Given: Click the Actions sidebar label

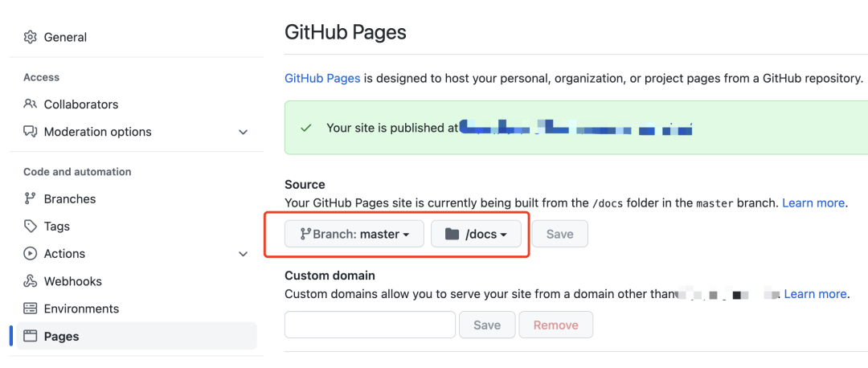Looking at the screenshot, I should [64, 253].
